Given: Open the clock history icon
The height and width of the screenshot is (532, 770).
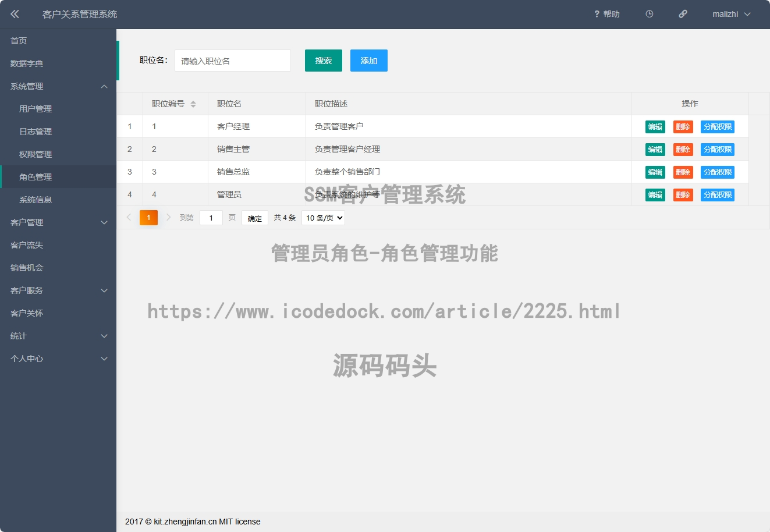Looking at the screenshot, I should [x=650, y=14].
